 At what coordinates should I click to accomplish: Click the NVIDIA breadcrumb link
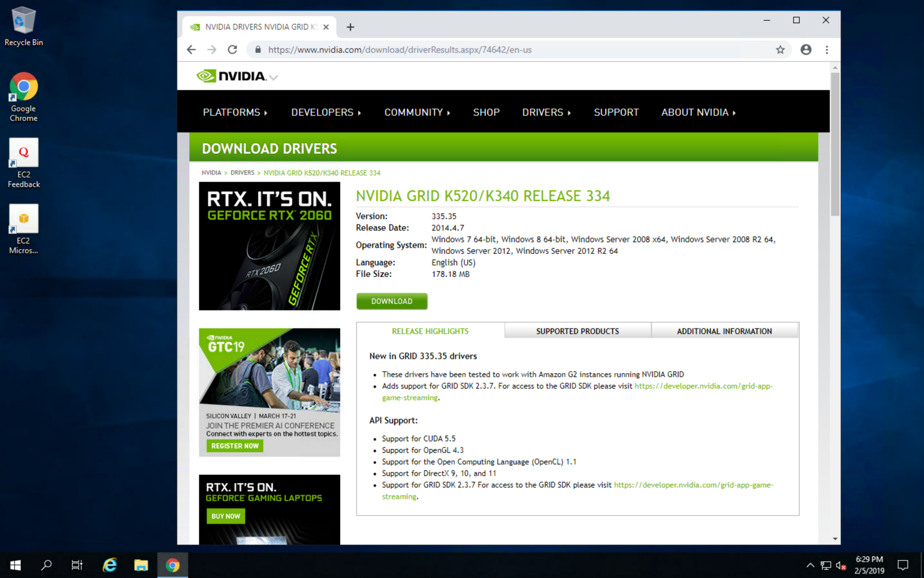[x=211, y=173]
